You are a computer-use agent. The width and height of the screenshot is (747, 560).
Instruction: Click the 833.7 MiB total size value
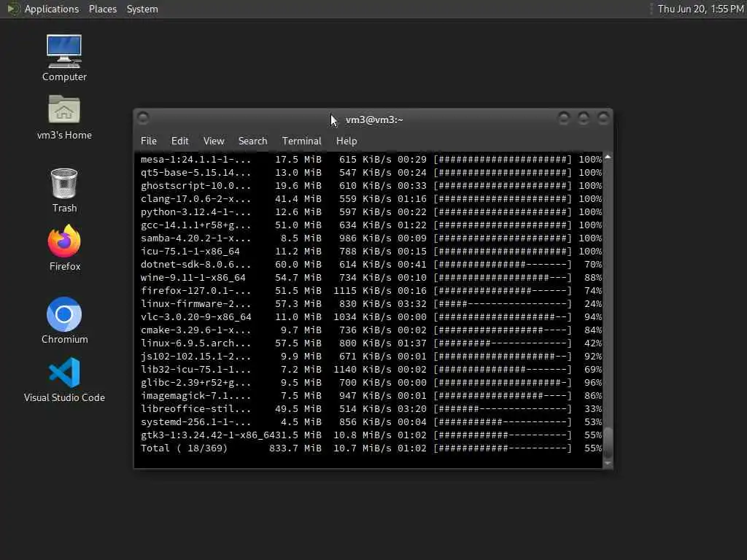[x=295, y=448]
